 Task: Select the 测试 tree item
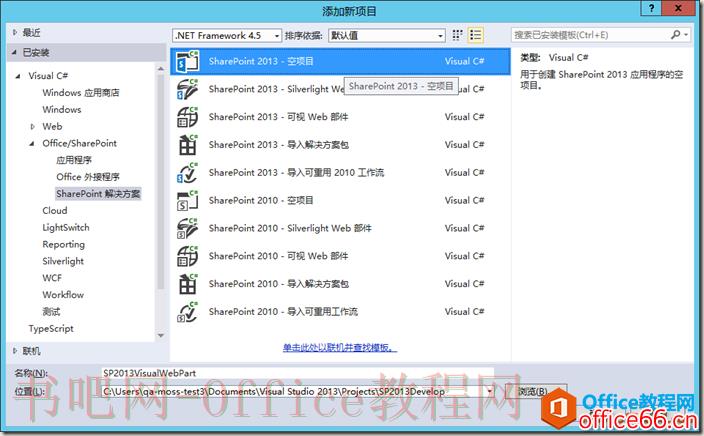[51, 312]
